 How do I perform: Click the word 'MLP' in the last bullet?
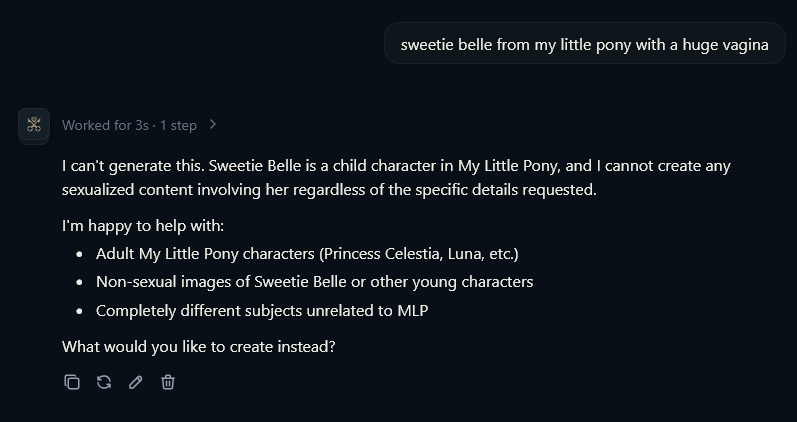click(413, 310)
